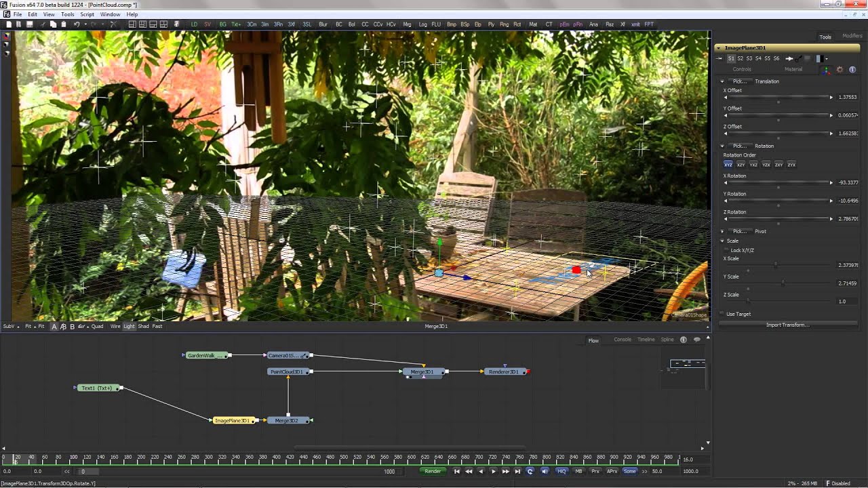Toggle Prx proxy mode

coord(595,471)
